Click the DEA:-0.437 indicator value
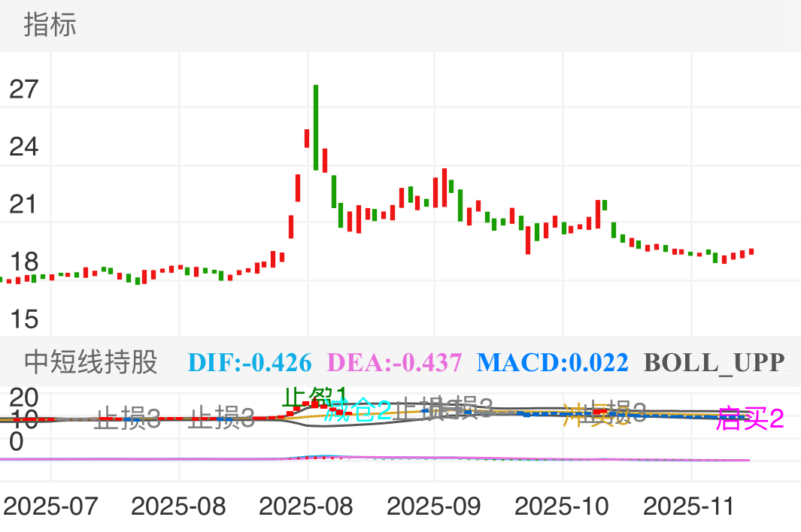 [x=395, y=363]
